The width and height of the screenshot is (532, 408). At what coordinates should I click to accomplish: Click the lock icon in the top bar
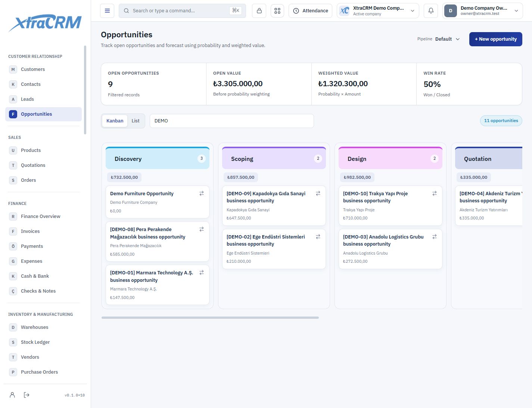coord(259,11)
